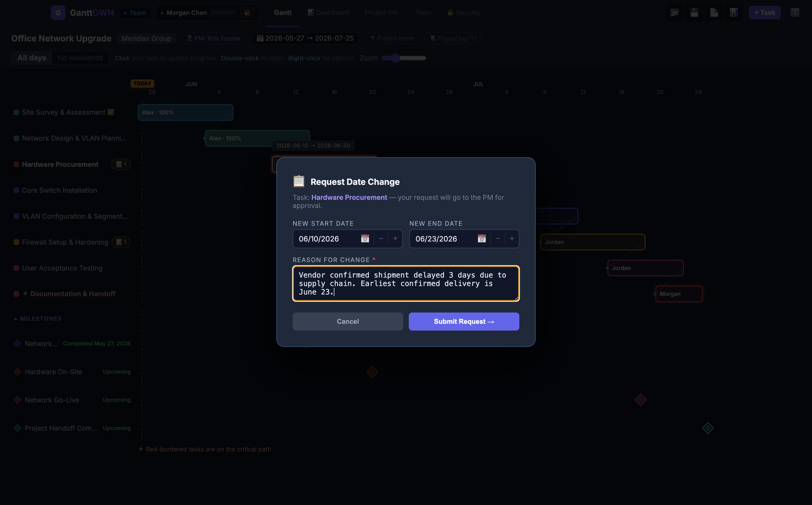Image resolution: width=812 pixels, height=505 pixels.
Task: Open the folder icon in top toolbar
Action: point(675,13)
